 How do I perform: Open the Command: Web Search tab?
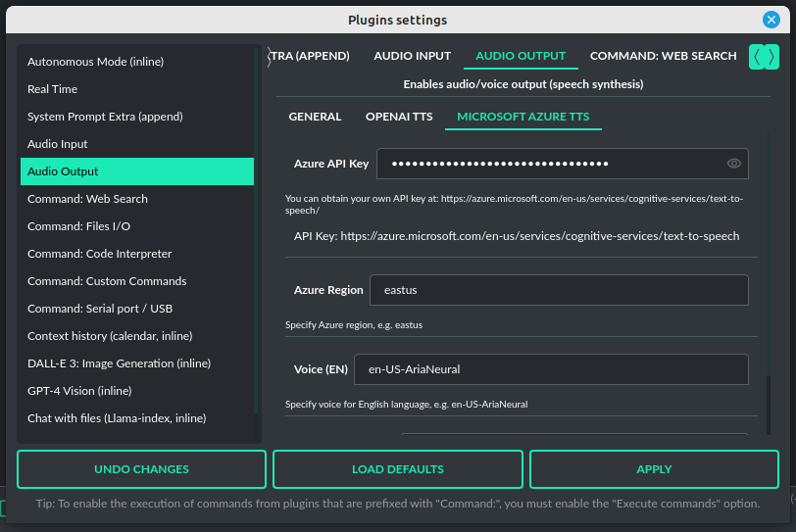(x=663, y=56)
